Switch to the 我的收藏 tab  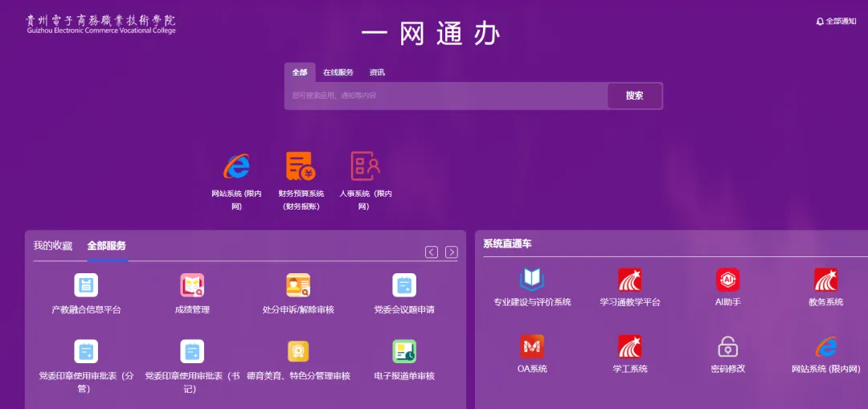[52, 246]
